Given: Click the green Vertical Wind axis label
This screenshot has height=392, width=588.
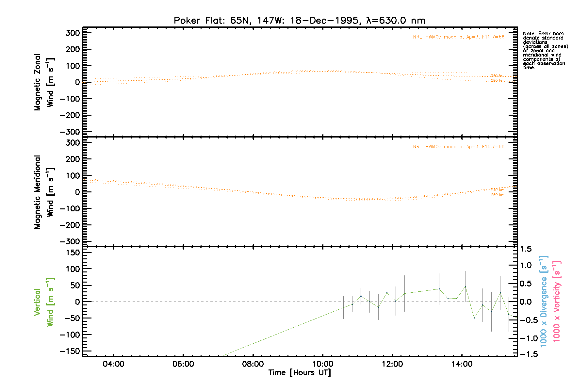Looking at the screenshot, I should (x=44, y=302).
